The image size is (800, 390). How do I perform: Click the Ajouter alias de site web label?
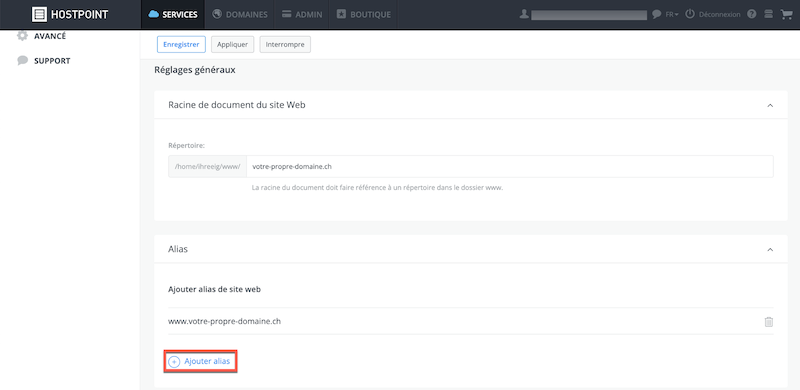(x=215, y=289)
